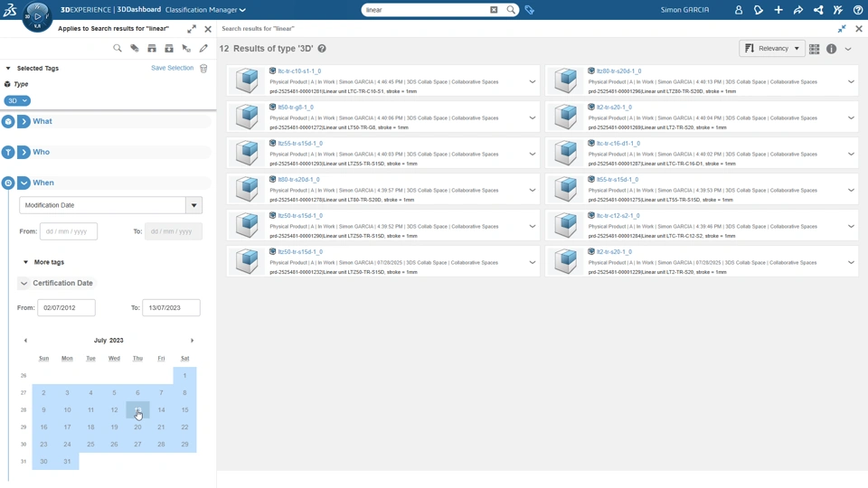Expand the What tag category
Viewport: 868px width, 488px height.
coord(24,121)
